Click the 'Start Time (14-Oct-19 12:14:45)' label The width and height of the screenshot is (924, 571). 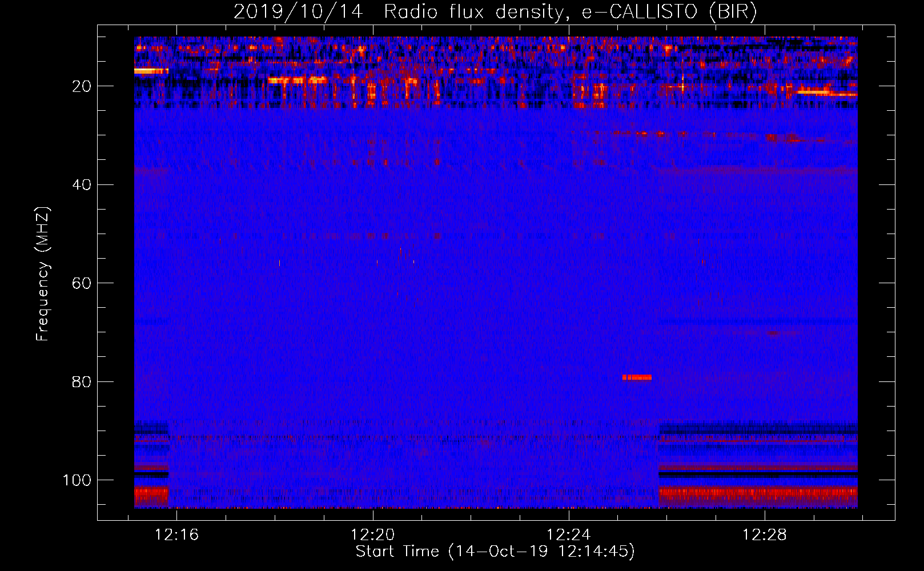click(x=495, y=552)
